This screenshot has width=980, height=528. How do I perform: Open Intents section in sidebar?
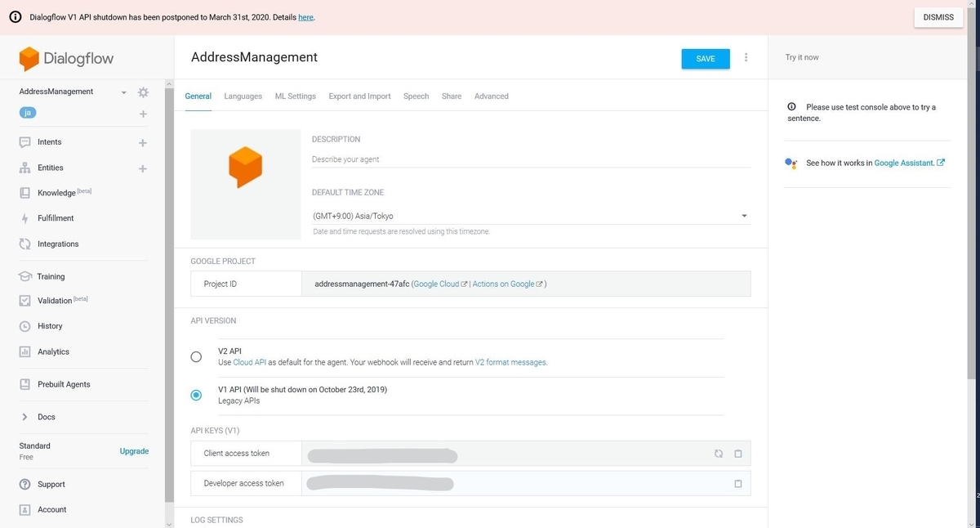[x=49, y=142]
